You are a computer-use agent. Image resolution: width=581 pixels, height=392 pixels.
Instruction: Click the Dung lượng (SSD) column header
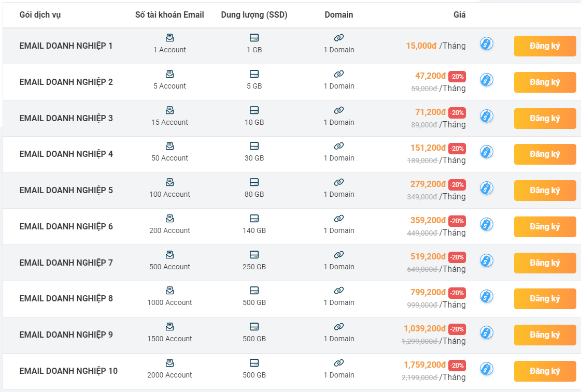(254, 15)
